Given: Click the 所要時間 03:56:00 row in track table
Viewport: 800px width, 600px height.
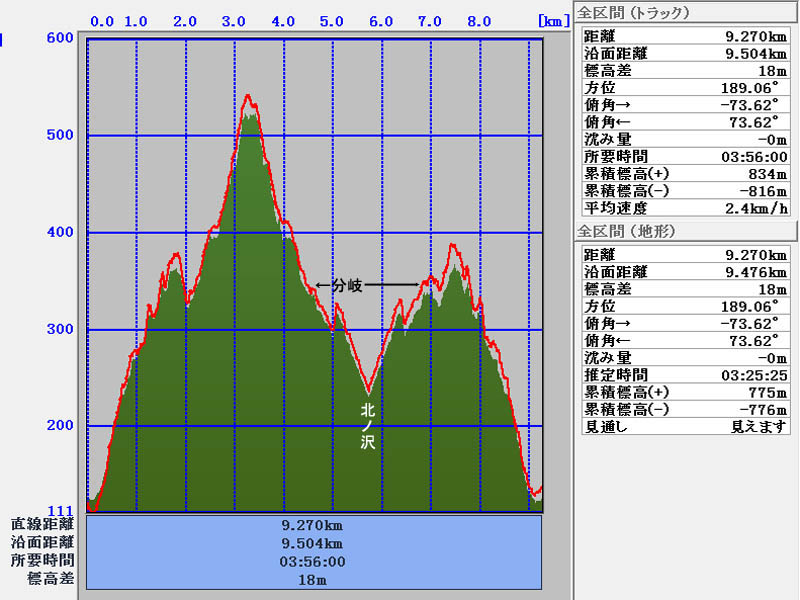Looking at the screenshot, I should point(685,157).
